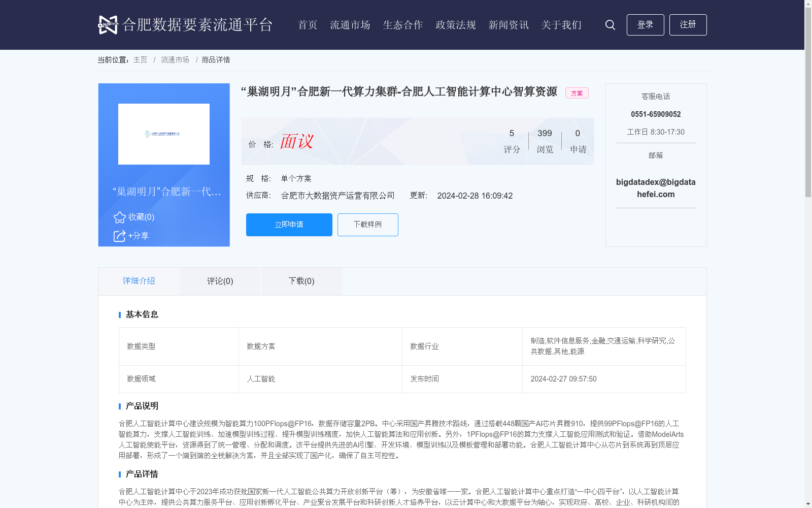
Task: Open the 流通市场 navigation menu
Action: pos(350,25)
